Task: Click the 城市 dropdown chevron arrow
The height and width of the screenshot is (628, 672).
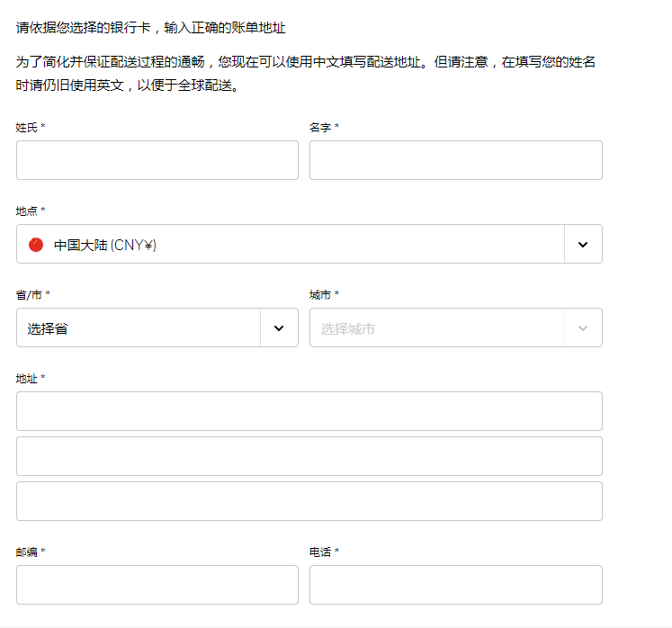Action: point(583,328)
